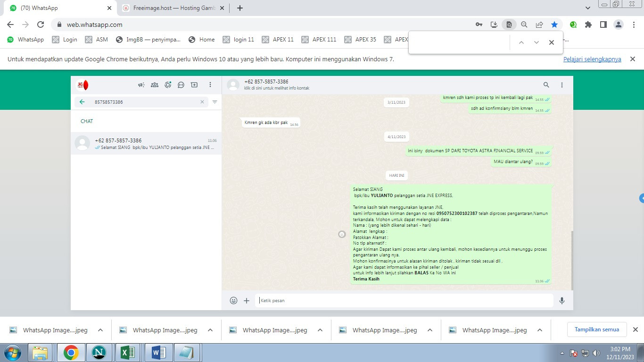Click install app icon in address bar
644x362 pixels.
click(x=494, y=25)
